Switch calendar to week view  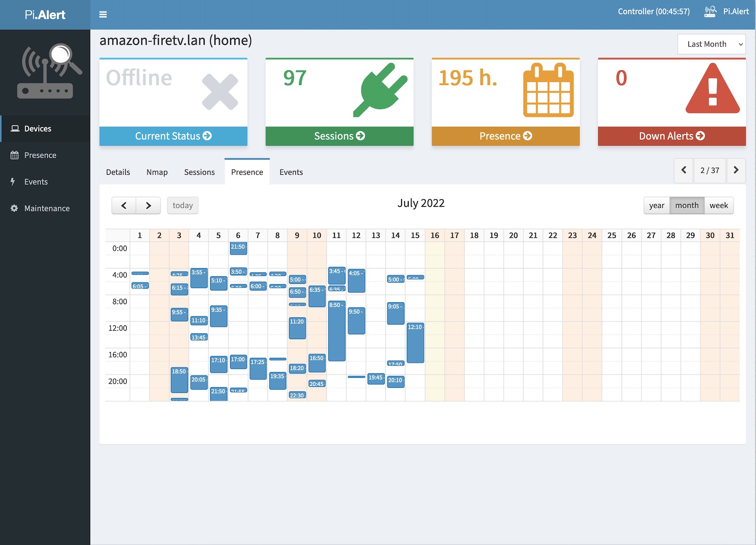click(719, 205)
